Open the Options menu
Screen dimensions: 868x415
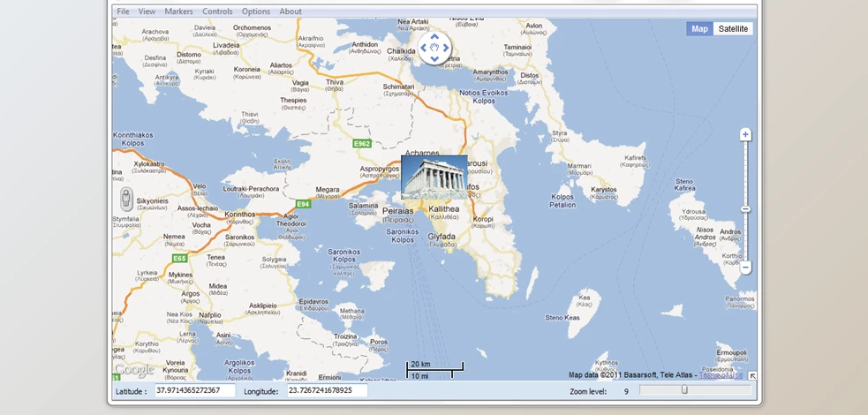pyautogui.click(x=256, y=11)
